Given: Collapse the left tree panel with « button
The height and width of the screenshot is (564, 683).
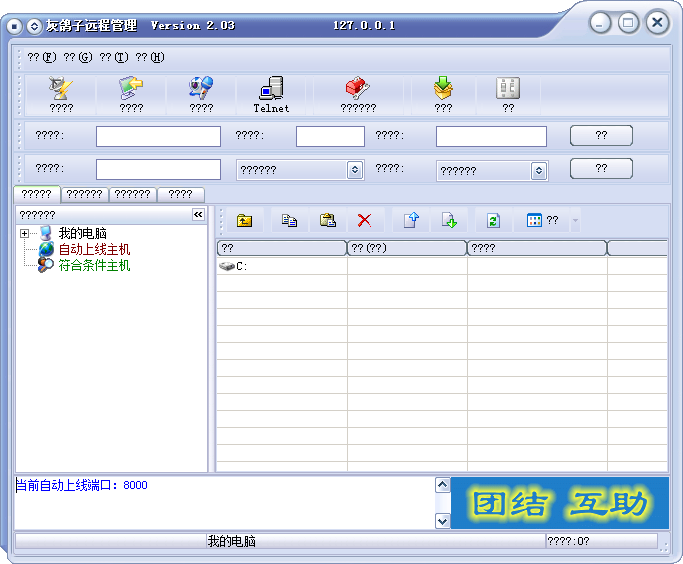Looking at the screenshot, I should pyautogui.click(x=198, y=215).
